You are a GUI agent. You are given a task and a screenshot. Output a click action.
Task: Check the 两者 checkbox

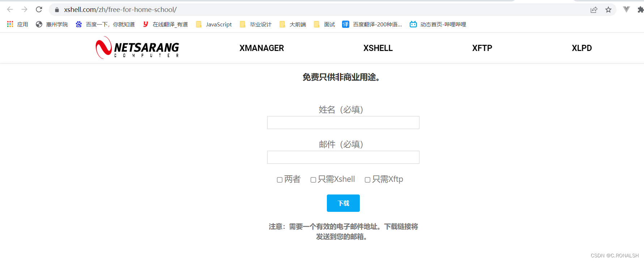[x=280, y=180]
